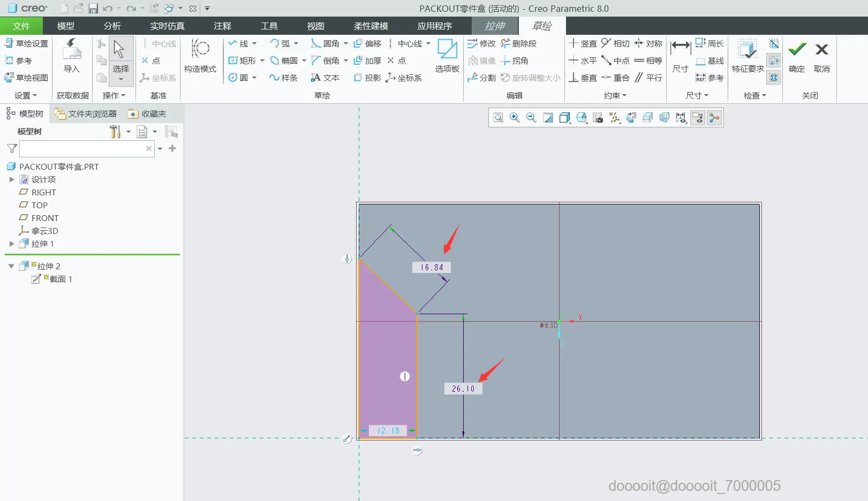The width and height of the screenshot is (868, 501).
Task: Toggle the highlight open ends inspect button
Action: point(774,60)
